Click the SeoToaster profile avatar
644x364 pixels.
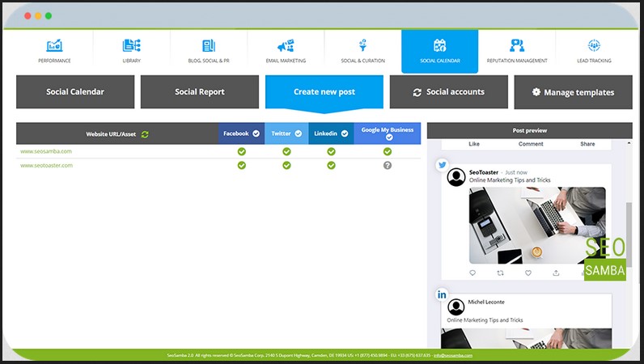click(455, 177)
